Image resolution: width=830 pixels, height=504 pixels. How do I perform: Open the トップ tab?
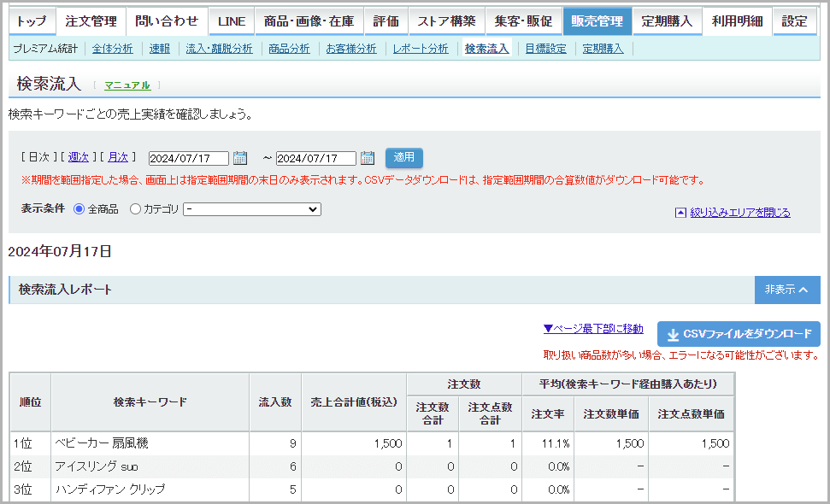point(32,21)
